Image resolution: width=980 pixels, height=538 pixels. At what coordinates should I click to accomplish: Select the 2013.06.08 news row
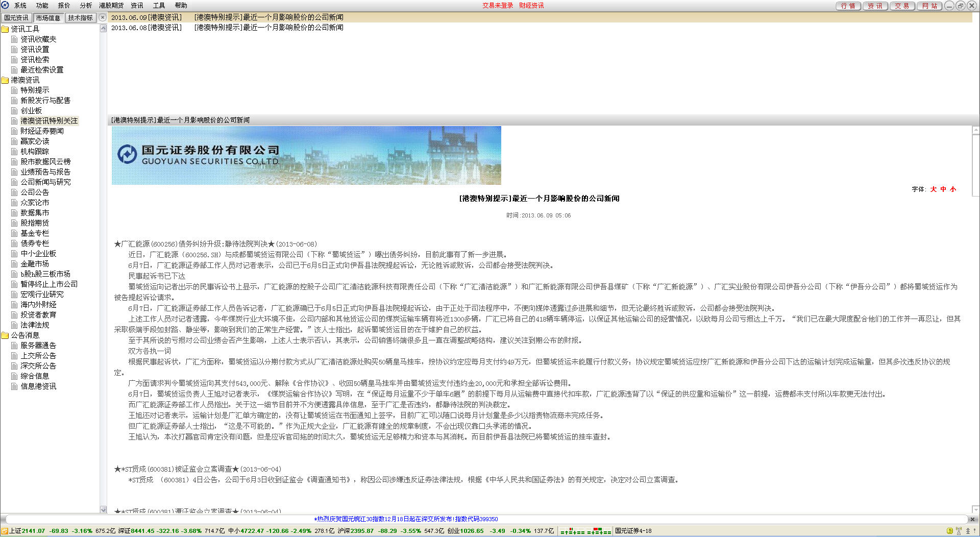click(540, 28)
